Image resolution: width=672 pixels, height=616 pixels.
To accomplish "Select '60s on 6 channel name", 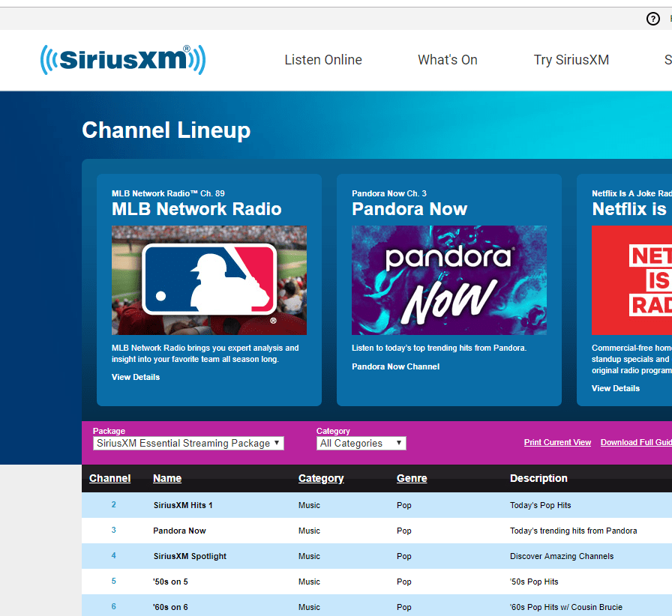I will pyautogui.click(x=170, y=607).
